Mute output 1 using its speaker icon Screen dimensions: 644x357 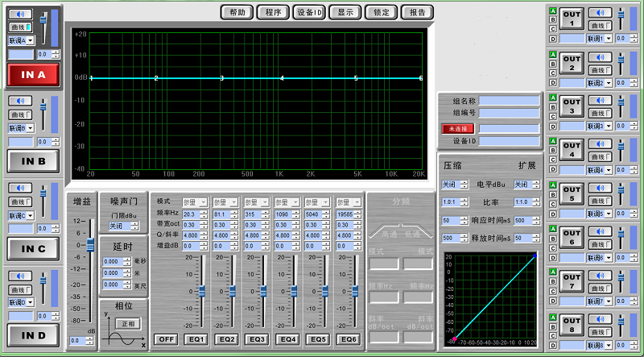click(600, 14)
